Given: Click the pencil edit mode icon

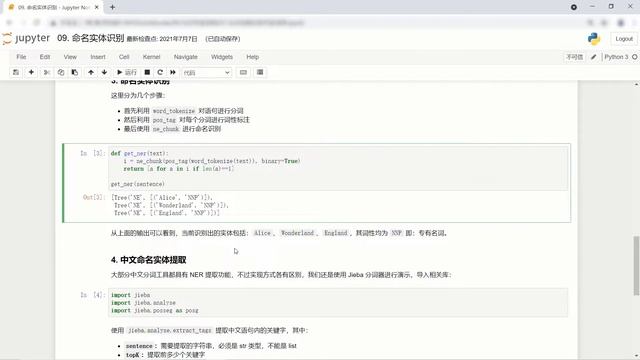Looking at the screenshot, I should pyautogui.click(x=593, y=57).
